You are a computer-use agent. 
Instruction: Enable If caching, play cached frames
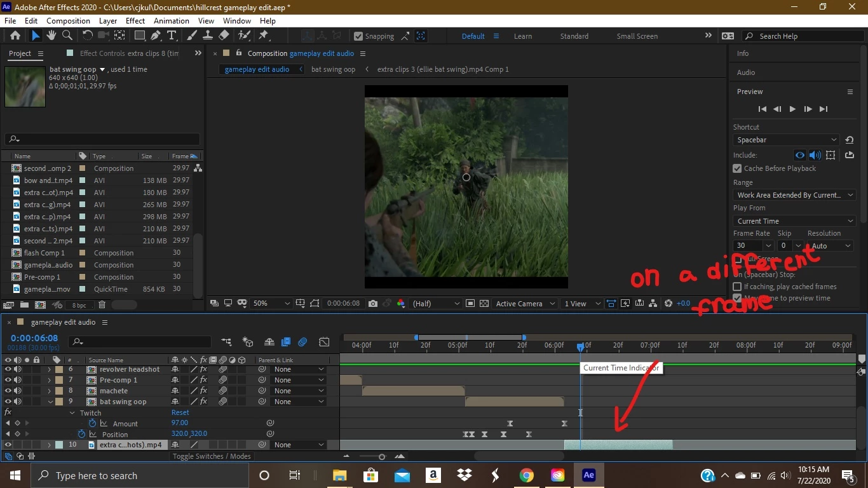click(x=737, y=287)
